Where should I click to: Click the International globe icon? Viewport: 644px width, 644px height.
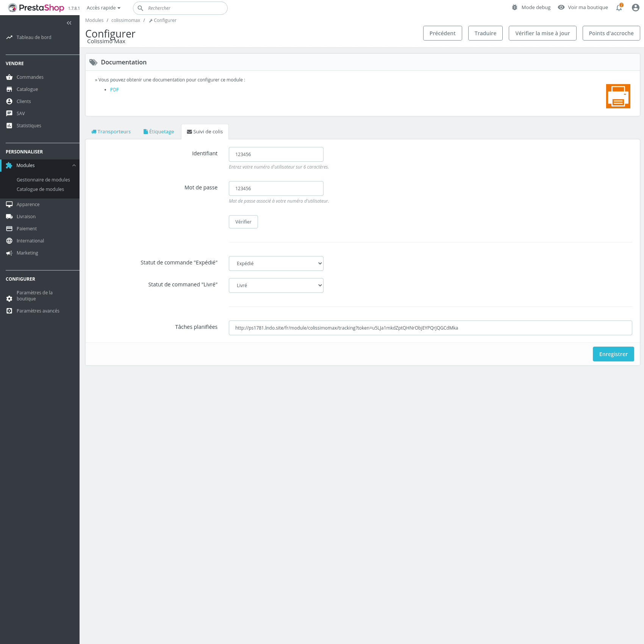[9, 241]
